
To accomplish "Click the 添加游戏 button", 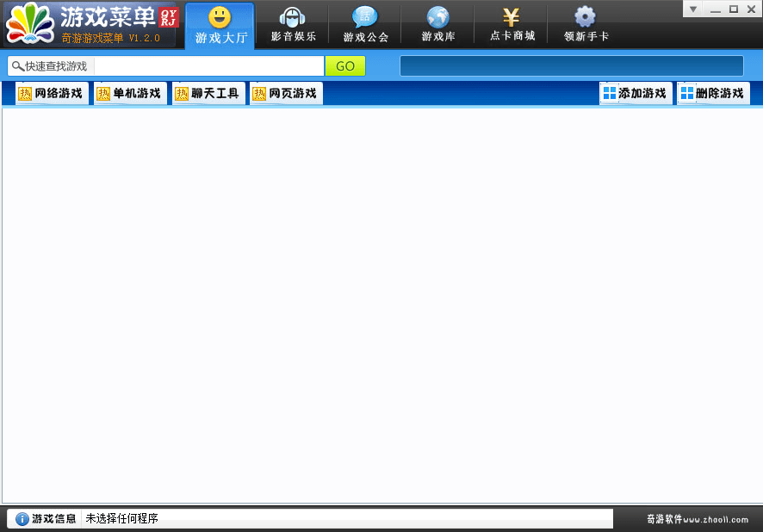I will tap(636, 93).
